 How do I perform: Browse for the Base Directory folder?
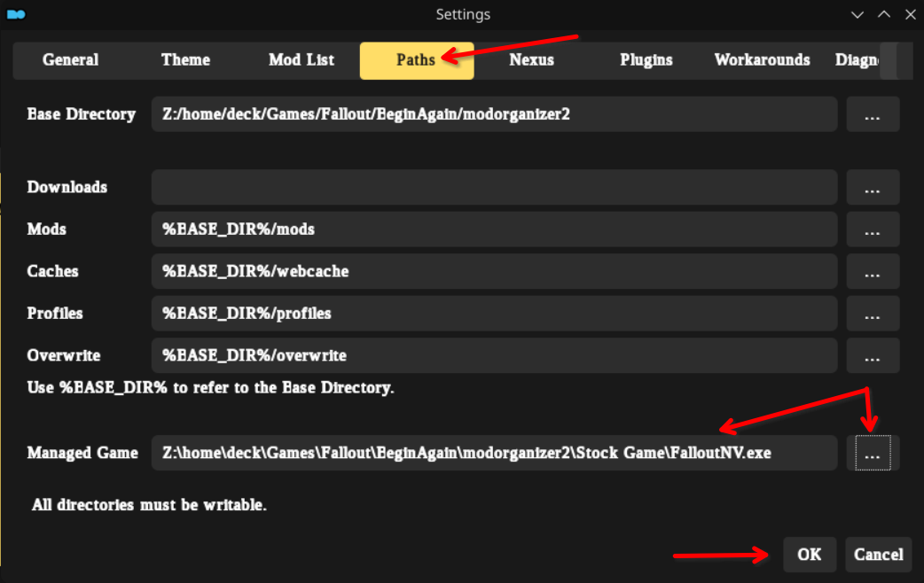(x=872, y=115)
